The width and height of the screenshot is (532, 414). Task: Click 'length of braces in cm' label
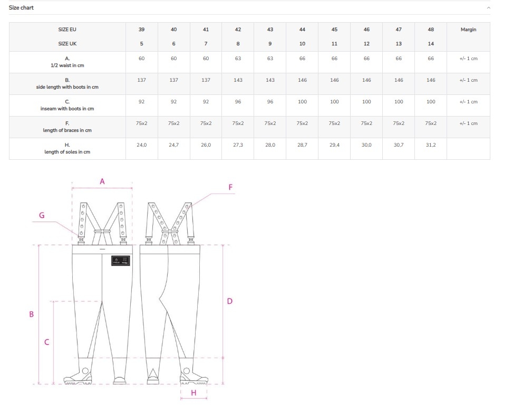pos(67,130)
